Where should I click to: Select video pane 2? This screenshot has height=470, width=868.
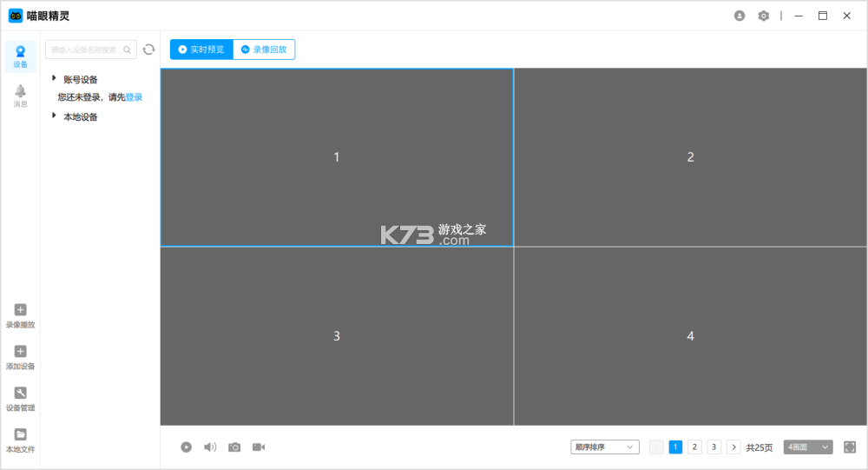point(690,157)
